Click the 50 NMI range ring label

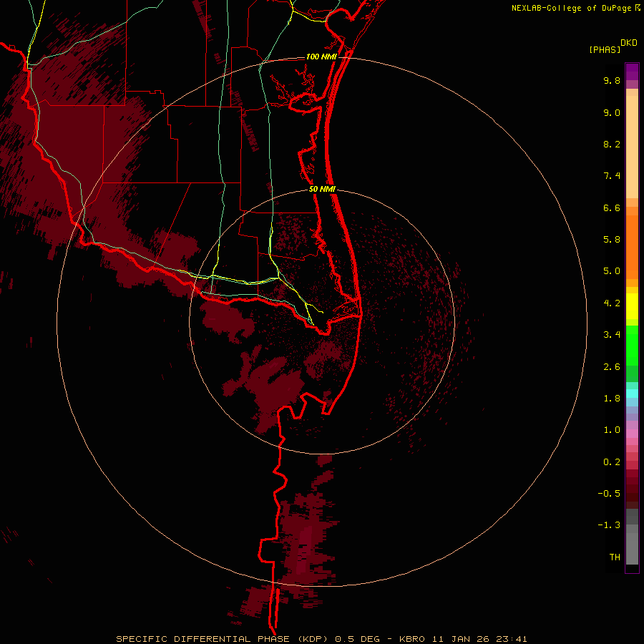(322, 190)
